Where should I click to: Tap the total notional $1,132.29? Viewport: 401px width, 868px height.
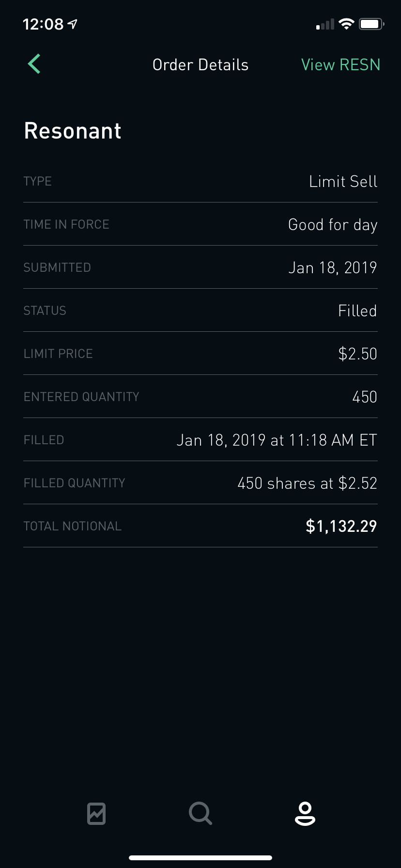pos(341,526)
